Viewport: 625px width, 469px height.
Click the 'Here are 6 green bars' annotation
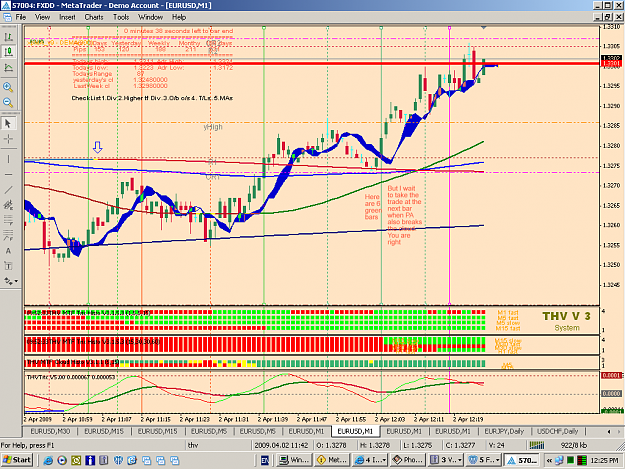click(x=373, y=207)
